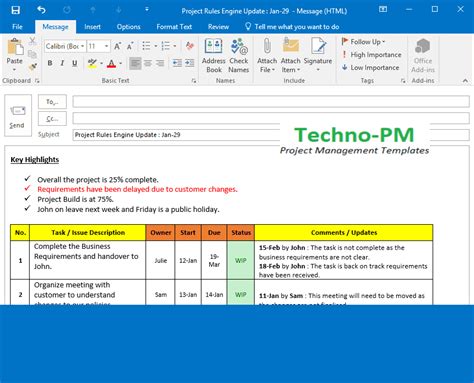Undo the last action
The width and height of the screenshot is (474, 383).
click(x=41, y=10)
